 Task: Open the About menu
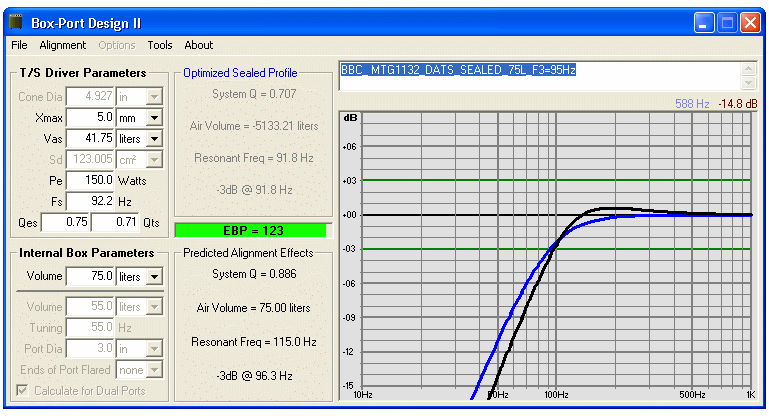(199, 45)
